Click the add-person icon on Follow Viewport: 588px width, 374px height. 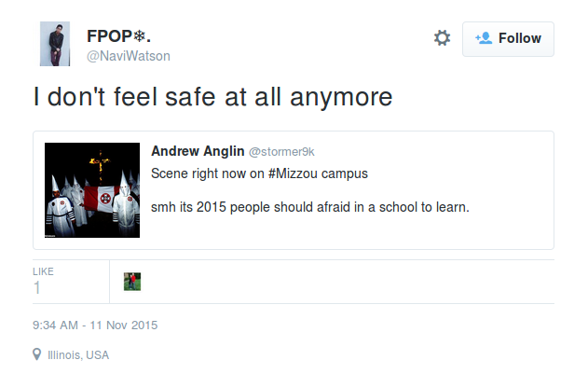tap(484, 38)
